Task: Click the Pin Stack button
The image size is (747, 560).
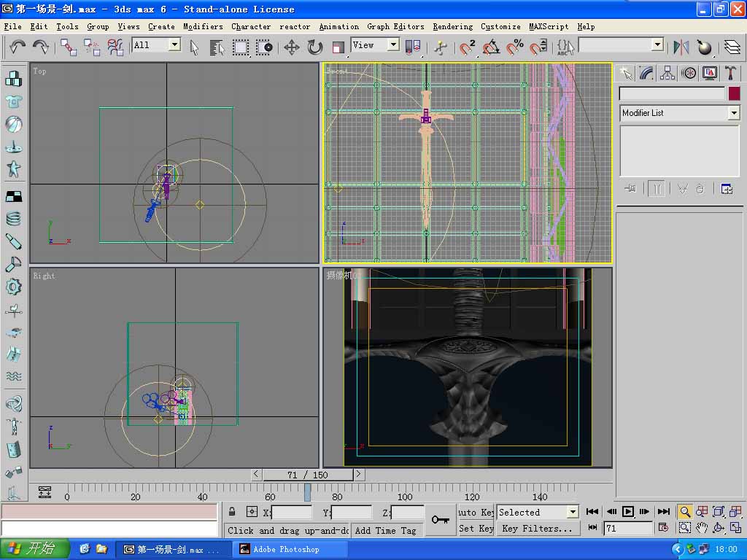Action: [x=630, y=189]
